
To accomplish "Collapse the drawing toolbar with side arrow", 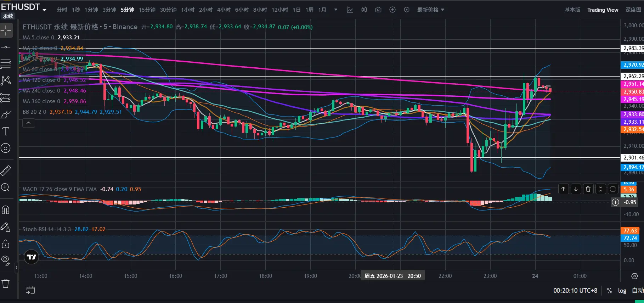I will coord(16,268).
